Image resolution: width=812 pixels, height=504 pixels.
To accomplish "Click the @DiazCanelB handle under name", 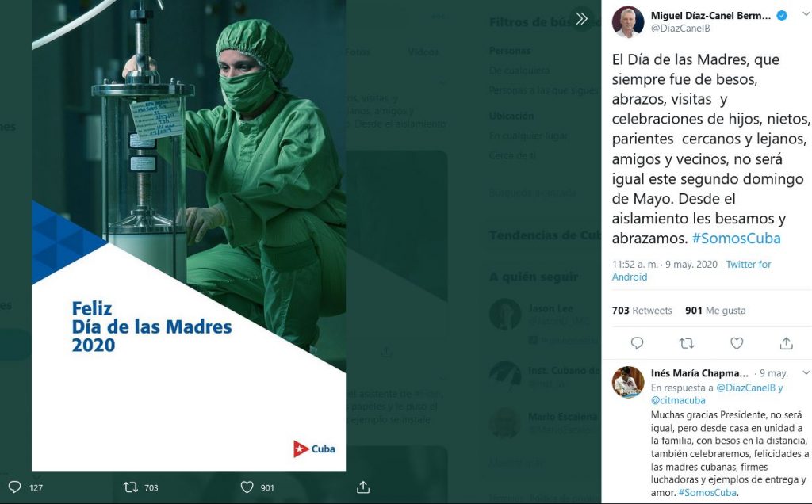I will coord(680,29).
